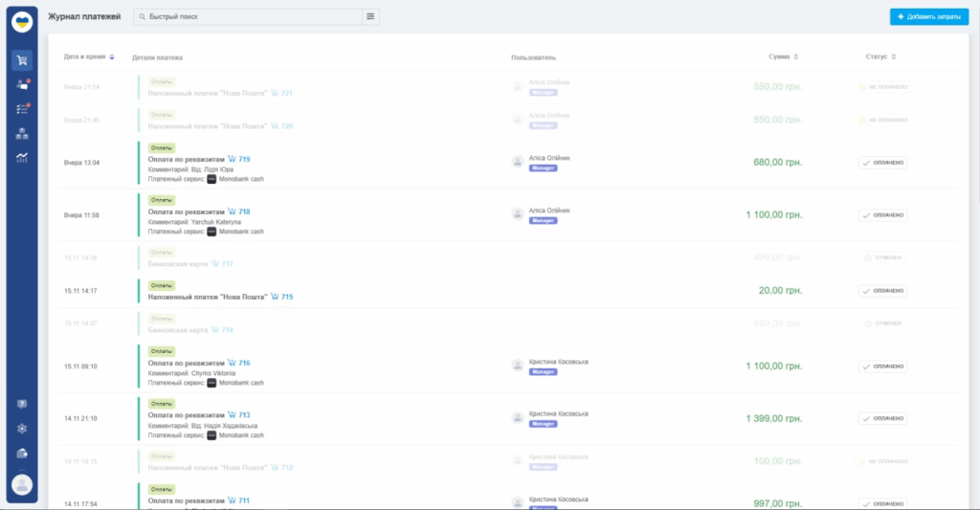Open the wallet icon in sidebar
The height and width of the screenshot is (510, 980).
pyautogui.click(x=22, y=454)
